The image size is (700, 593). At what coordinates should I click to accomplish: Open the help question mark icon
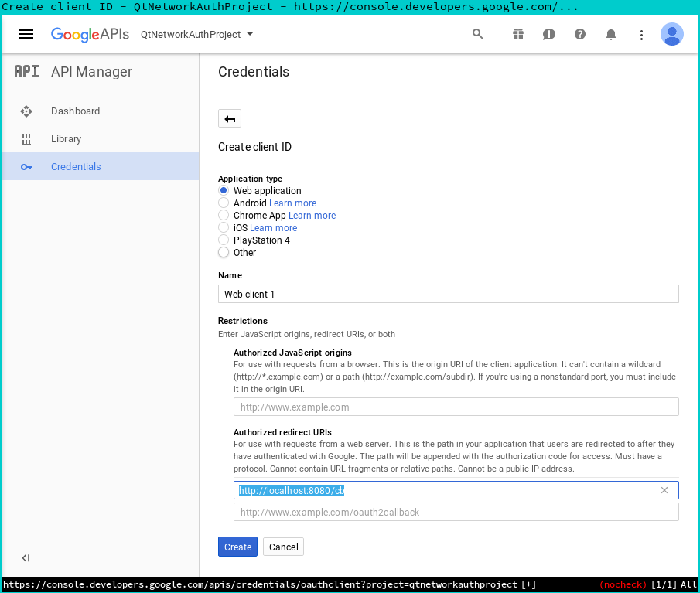coord(580,34)
